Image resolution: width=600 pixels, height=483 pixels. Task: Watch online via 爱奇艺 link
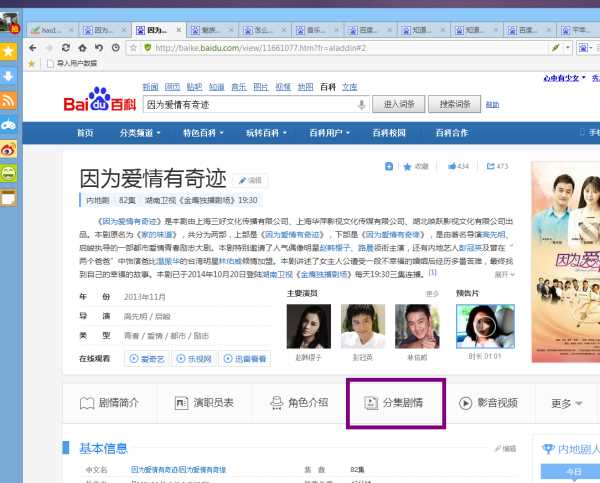[147, 359]
